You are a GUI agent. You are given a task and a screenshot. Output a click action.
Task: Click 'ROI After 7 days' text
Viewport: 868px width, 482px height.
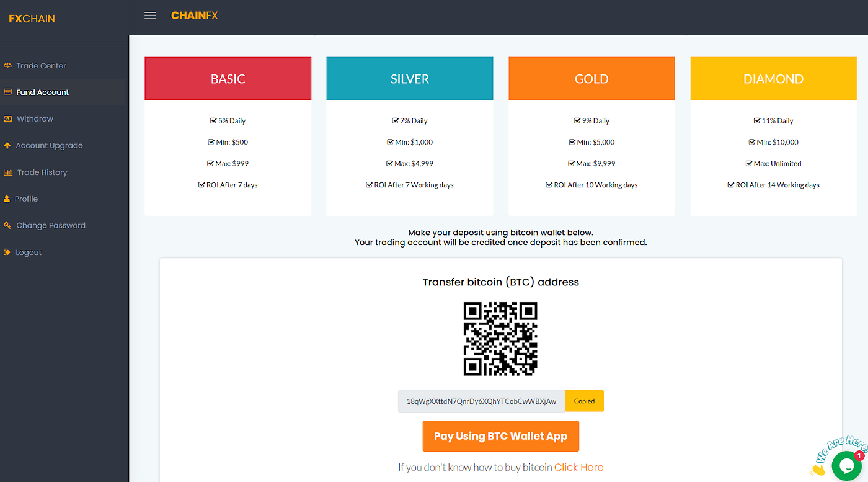click(x=232, y=185)
